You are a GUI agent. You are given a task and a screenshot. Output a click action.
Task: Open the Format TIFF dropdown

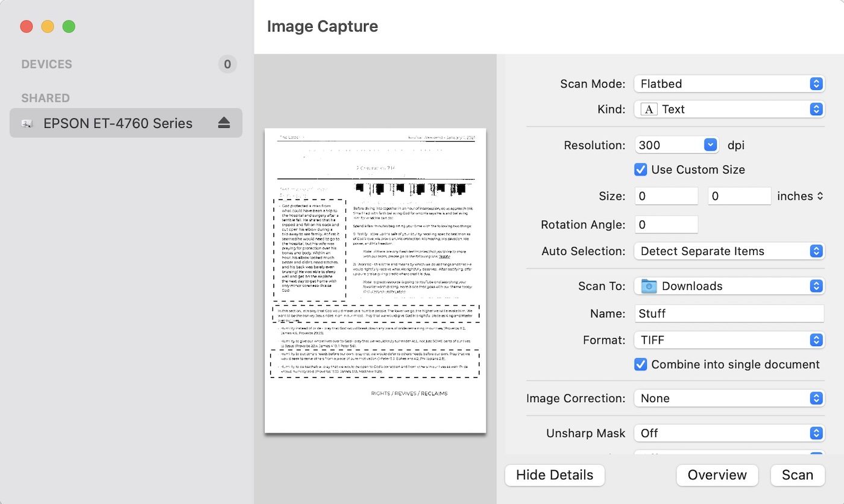click(729, 340)
